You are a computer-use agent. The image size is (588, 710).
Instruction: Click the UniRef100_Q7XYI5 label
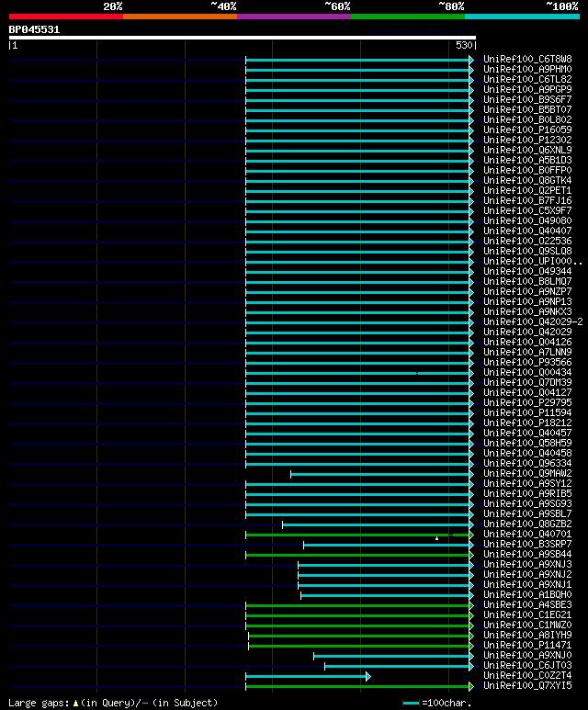[527, 685]
